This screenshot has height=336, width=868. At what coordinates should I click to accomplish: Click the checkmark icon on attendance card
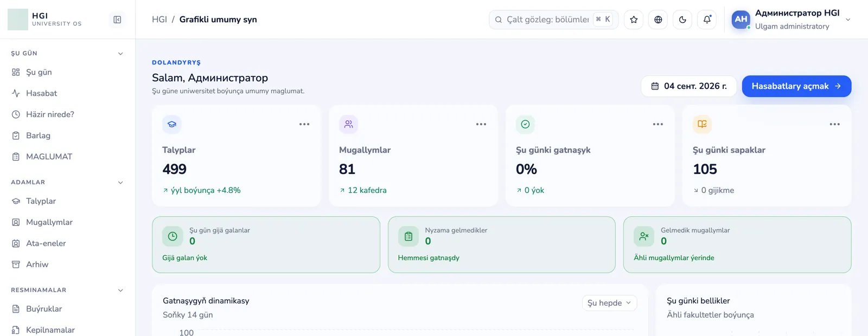526,124
